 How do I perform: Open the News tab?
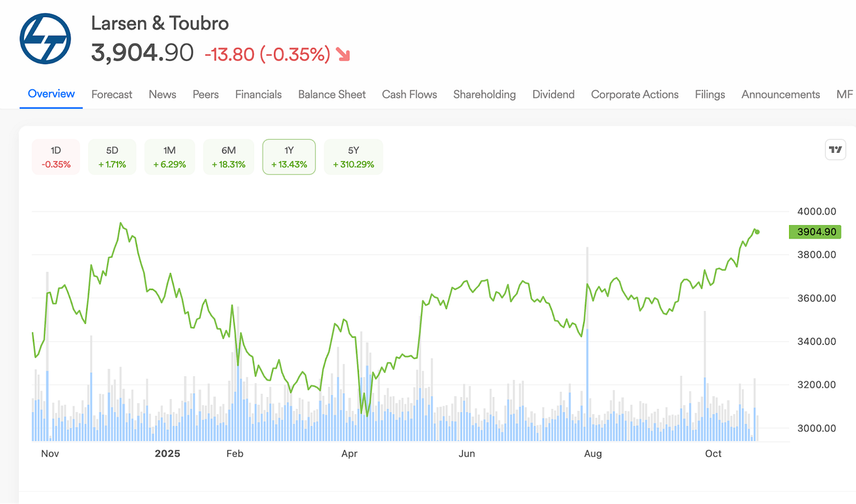pyautogui.click(x=162, y=95)
